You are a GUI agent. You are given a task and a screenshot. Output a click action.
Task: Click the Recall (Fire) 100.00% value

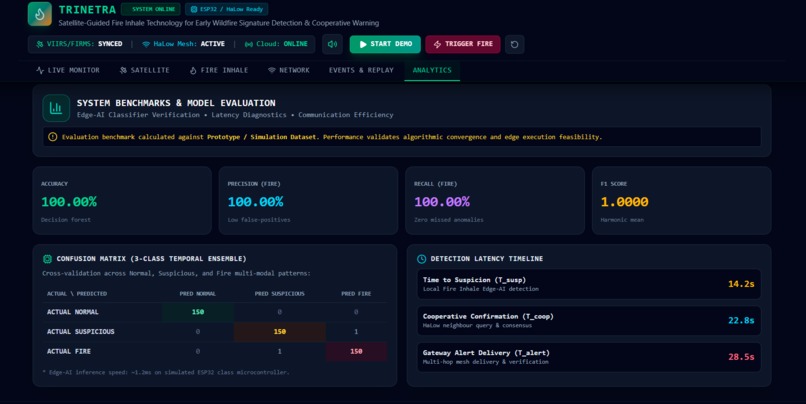tap(442, 202)
